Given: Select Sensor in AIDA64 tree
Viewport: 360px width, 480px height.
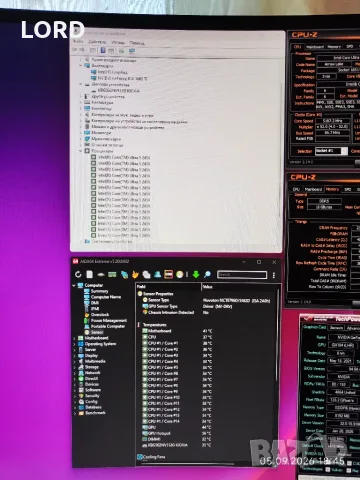Looking at the screenshot, I should point(97,332).
